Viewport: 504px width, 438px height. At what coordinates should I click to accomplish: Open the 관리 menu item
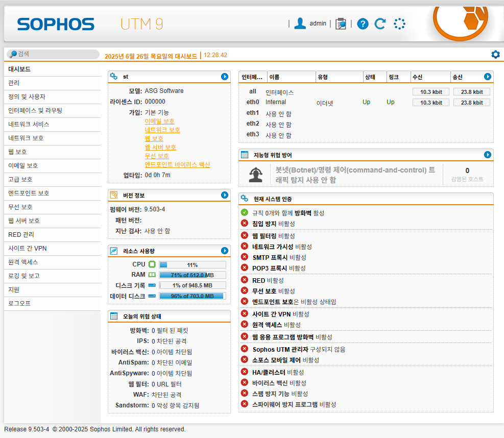53,83
